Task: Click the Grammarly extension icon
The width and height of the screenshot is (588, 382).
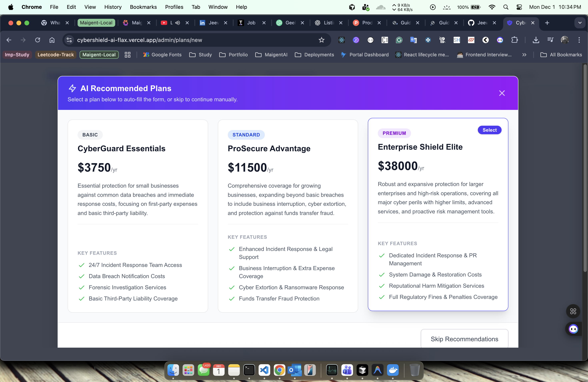Action: click(x=399, y=40)
